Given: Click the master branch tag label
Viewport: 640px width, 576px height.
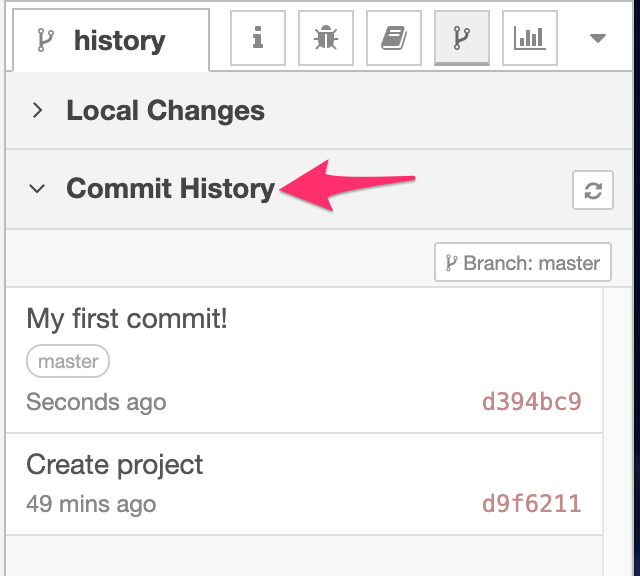Looking at the screenshot, I should (68, 362).
